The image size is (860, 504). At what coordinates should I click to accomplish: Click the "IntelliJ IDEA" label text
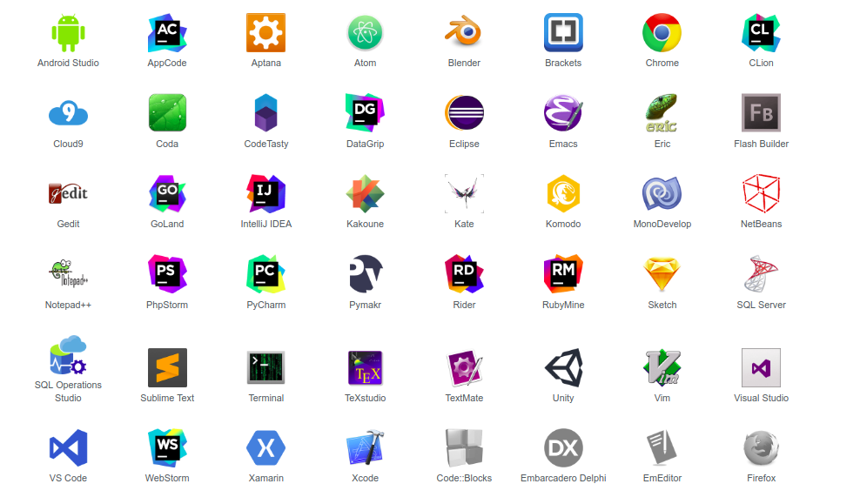(266, 224)
